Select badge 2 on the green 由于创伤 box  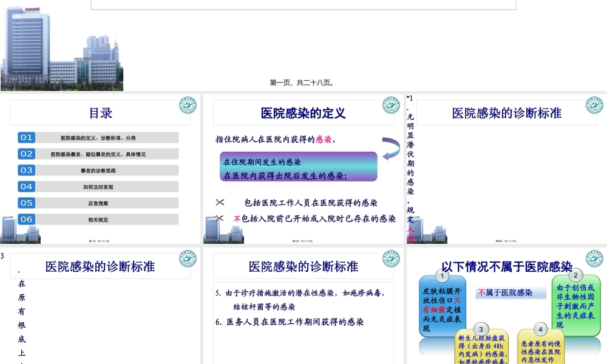tap(575, 275)
